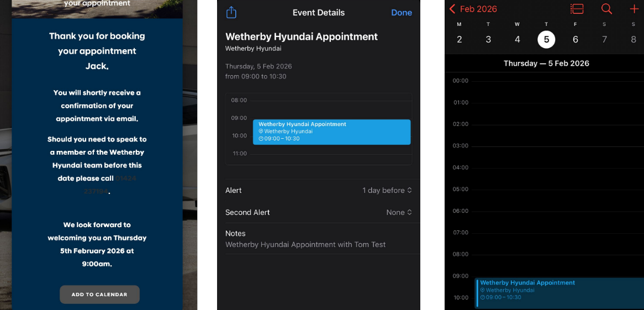Open the Second Alert None dropdown
The width and height of the screenshot is (644, 310).
[x=399, y=212]
